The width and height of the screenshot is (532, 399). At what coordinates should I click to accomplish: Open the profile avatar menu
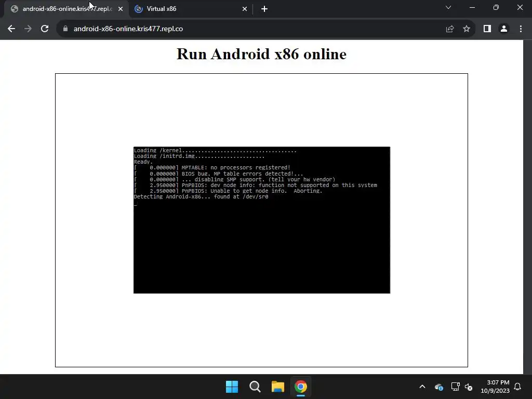[504, 29]
